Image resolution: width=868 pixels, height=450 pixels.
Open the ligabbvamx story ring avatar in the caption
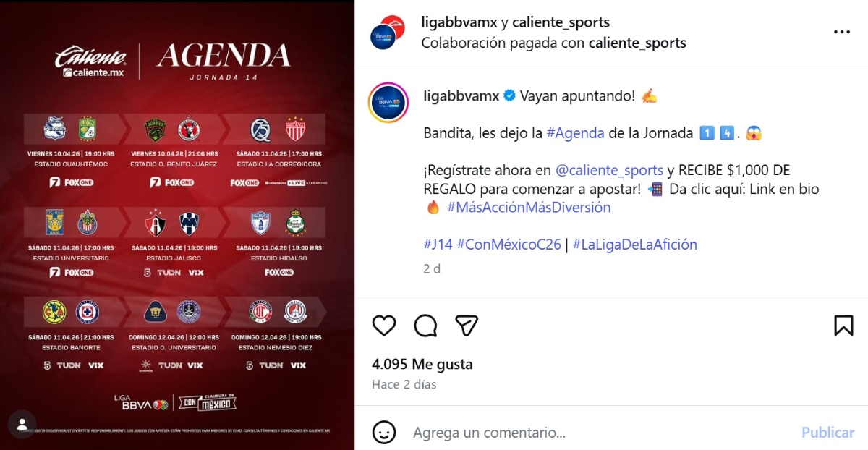pos(390,104)
